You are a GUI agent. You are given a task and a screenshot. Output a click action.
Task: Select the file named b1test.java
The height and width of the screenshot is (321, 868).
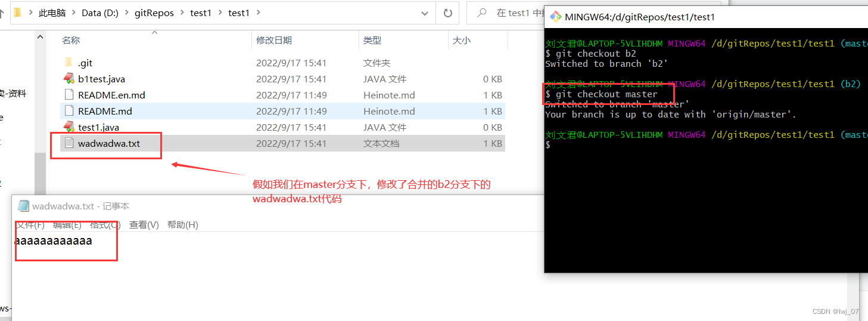pos(101,79)
